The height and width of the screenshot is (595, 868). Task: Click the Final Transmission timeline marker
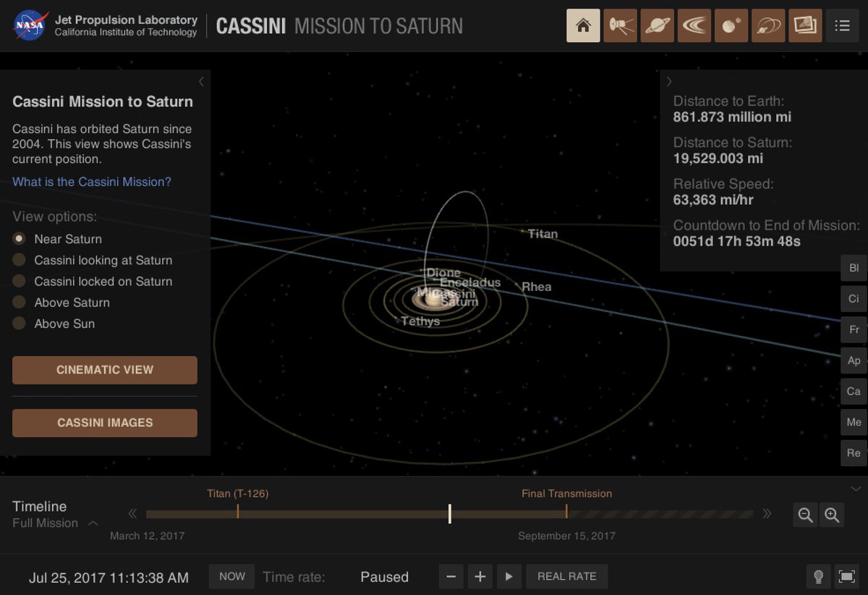566,511
